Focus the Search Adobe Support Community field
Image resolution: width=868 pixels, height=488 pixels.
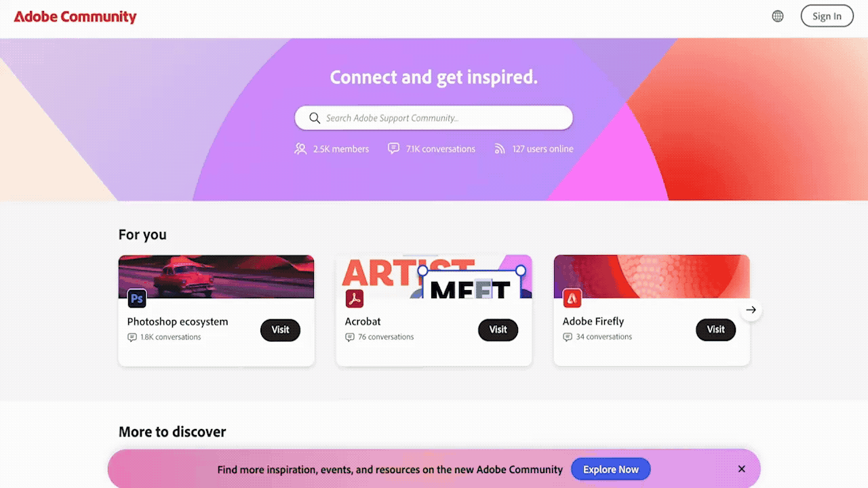click(x=434, y=118)
